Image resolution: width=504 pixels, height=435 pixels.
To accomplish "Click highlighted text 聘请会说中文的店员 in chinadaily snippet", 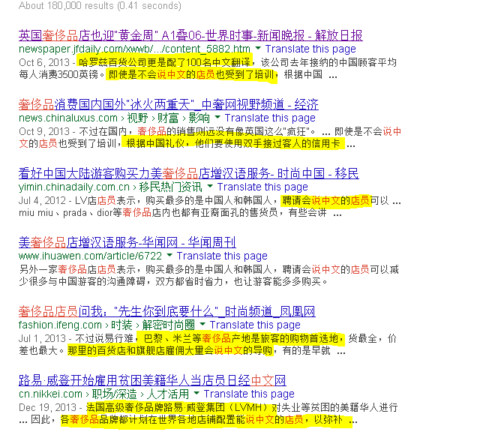I will coord(326,200).
